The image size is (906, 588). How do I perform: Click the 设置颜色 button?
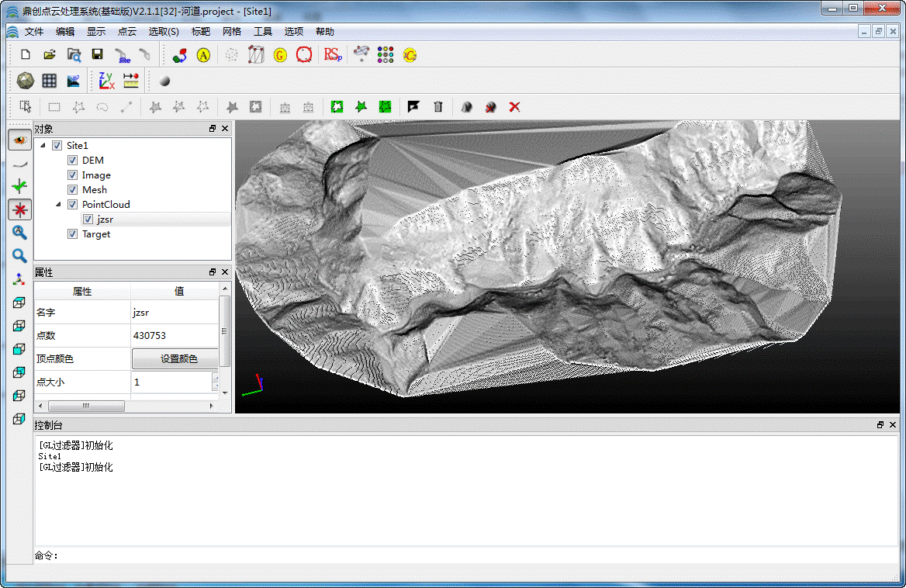click(178, 359)
